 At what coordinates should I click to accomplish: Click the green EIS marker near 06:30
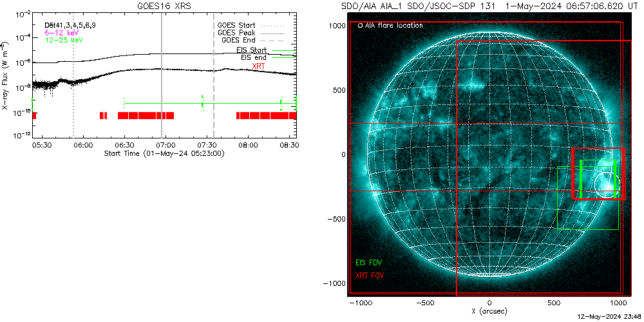pyautogui.click(x=124, y=102)
